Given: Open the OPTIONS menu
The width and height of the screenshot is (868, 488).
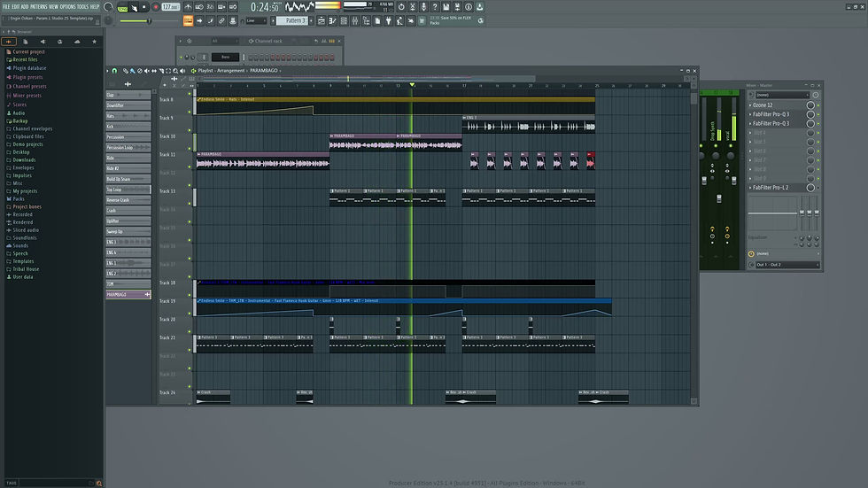Looking at the screenshot, I should coord(67,6).
